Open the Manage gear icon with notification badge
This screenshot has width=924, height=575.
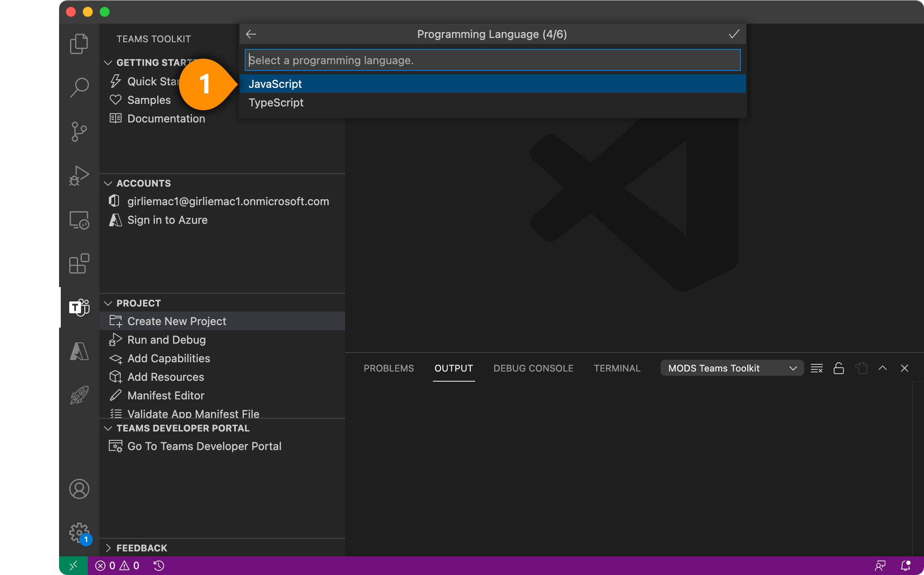point(78,533)
